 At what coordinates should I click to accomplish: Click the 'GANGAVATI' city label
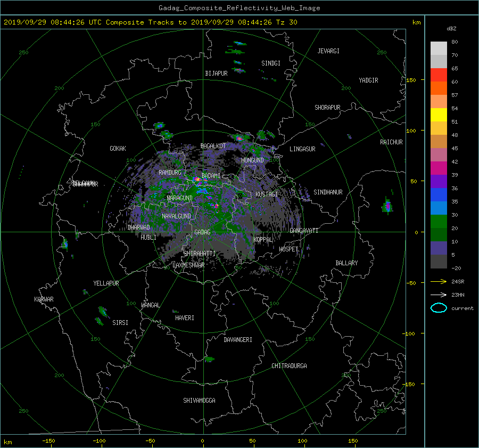304,231
